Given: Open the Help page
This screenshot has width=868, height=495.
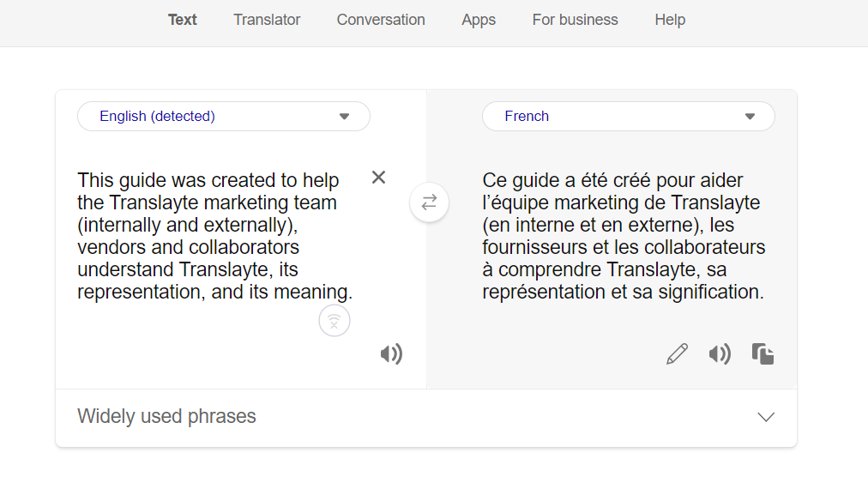Looking at the screenshot, I should 670,20.
